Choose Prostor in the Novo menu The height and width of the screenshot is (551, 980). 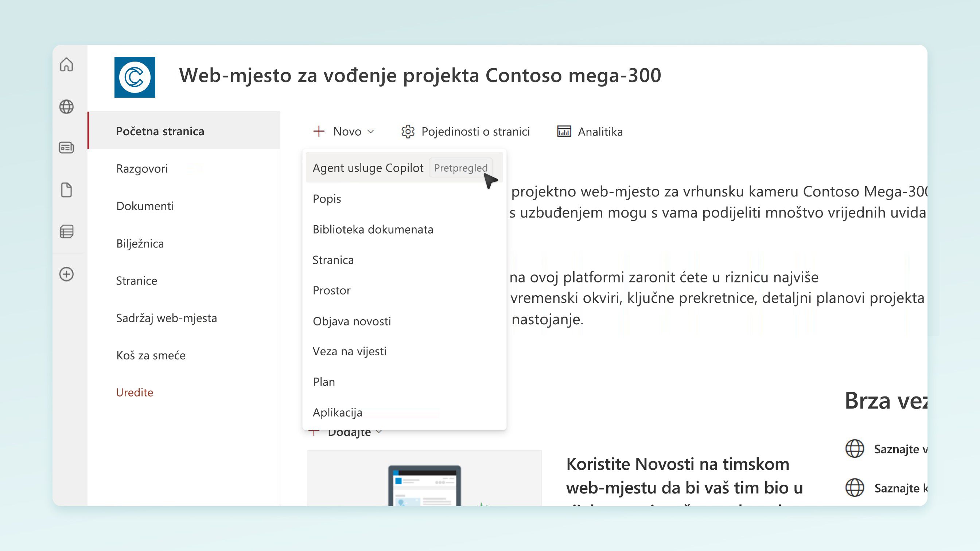[404, 290]
